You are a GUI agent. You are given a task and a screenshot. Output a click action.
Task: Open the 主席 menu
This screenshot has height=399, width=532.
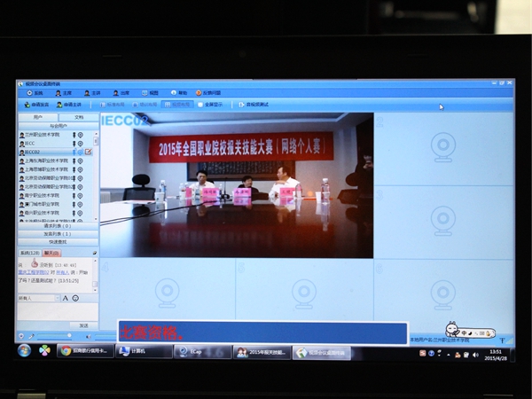tap(64, 92)
